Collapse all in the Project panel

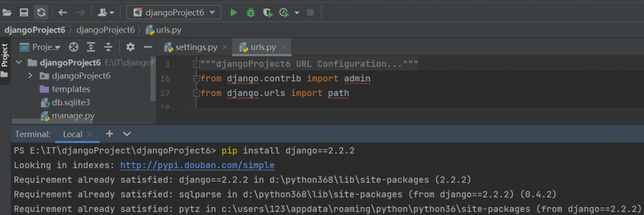point(108,47)
